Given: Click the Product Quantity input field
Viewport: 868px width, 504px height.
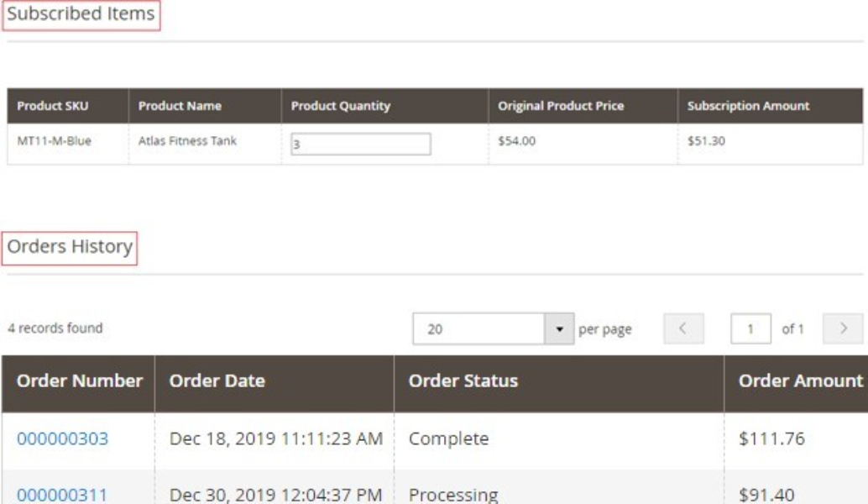Looking at the screenshot, I should (361, 144).
